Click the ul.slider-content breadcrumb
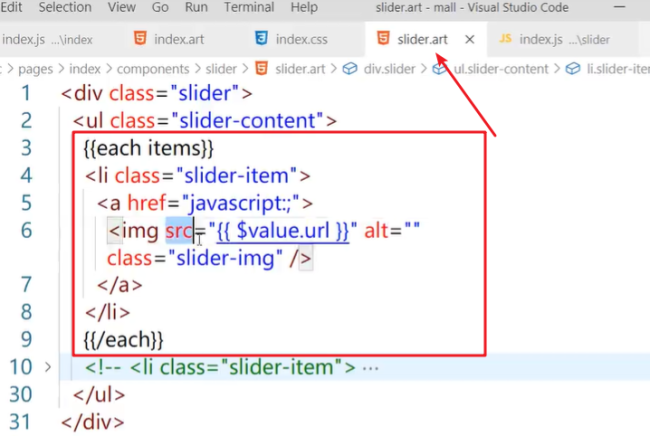Viewport: 650px width, 436px height. [501, 69]
